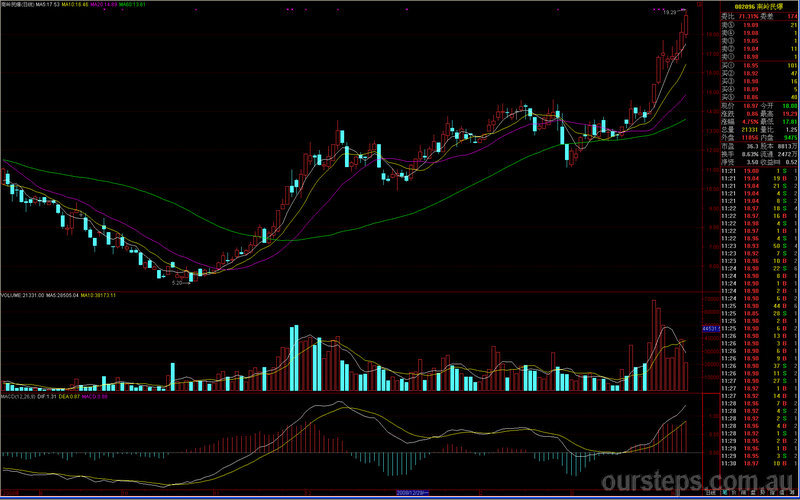Click the 流通 2472万 value
Screen dimensions: 800x500
click(x=788, y=154)
